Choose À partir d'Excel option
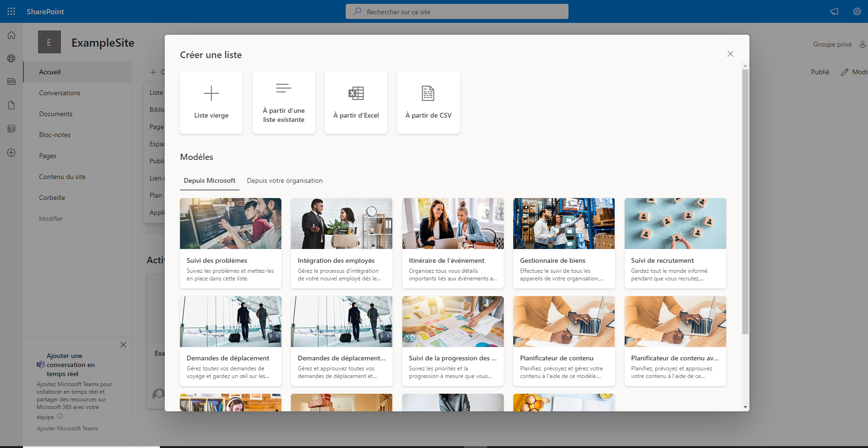 (x=356, y=102)
